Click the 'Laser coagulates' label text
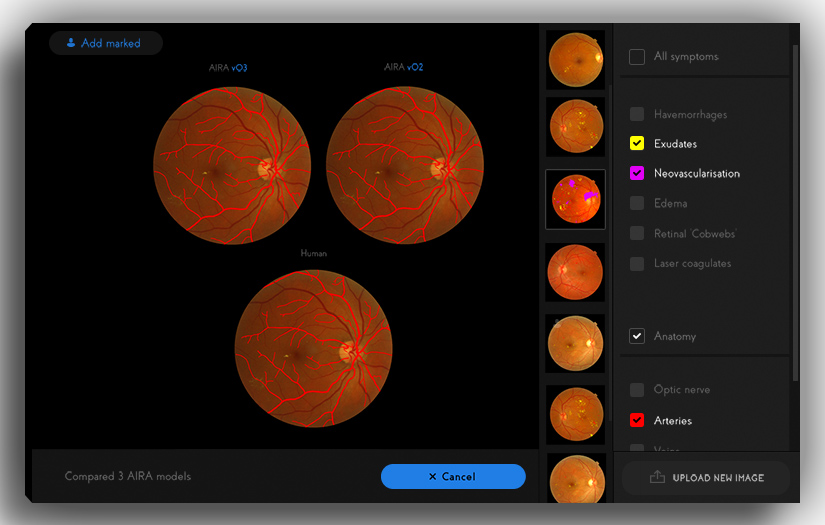The width and height of the screenshot is (825, 525). pos(692,264)
